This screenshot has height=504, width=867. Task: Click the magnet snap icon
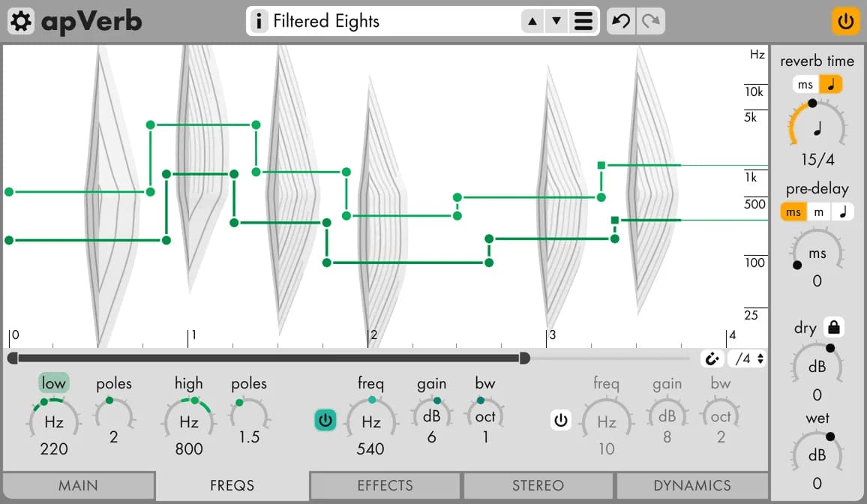[x=711, y=358]
